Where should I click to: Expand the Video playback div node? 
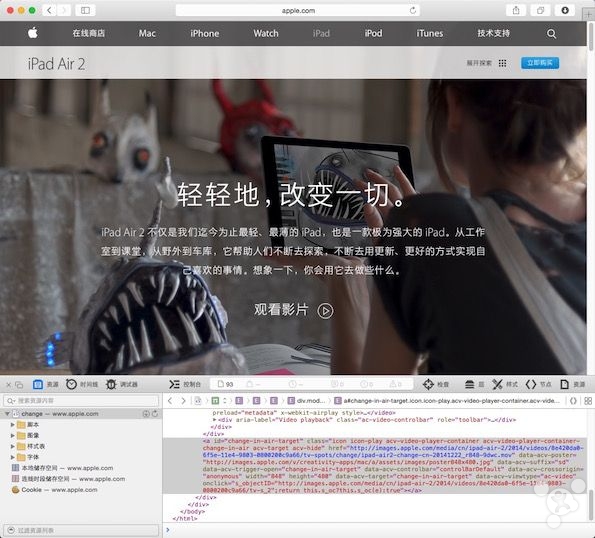(x=215, y=420)
